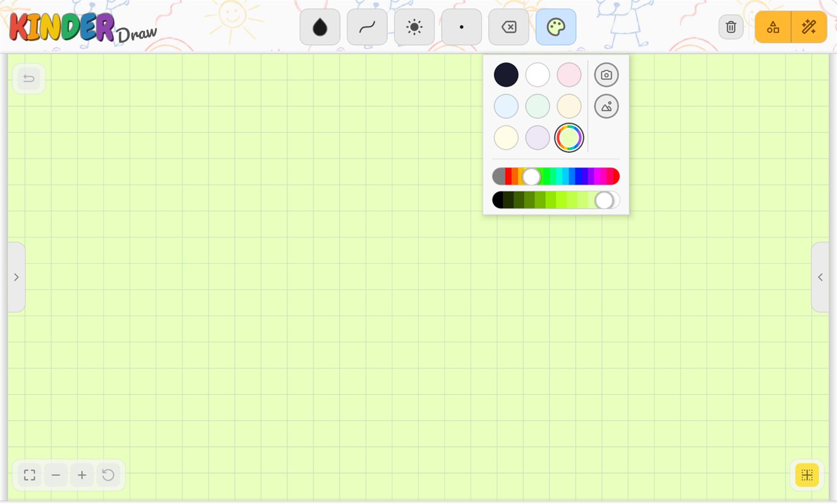The image size is (837, 504).
Task: Click the Kinder Draw logo
Action: [x=83, y=27]
